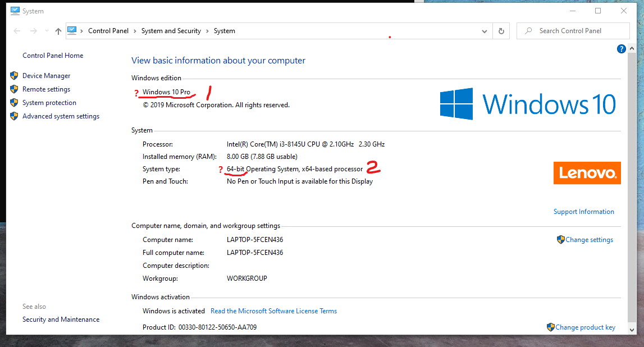The width and height of the screenshot is (644, 347).
Task: Click No Pen or Touch Input text
Action: click(300, 181)
